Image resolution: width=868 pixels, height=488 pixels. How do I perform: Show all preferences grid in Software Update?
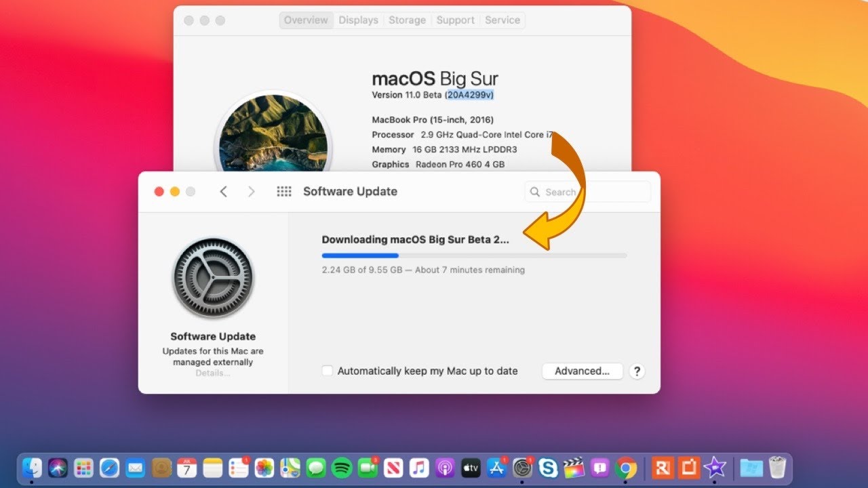(284, 192)
